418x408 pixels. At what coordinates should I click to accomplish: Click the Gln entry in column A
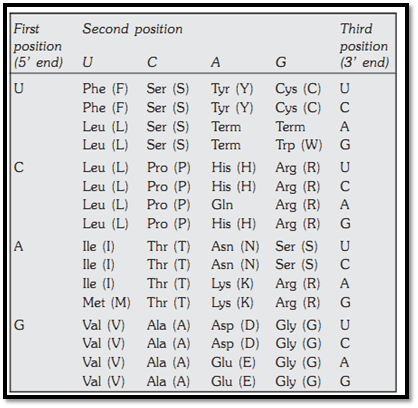pyautogui.click(x=222, y=205)
